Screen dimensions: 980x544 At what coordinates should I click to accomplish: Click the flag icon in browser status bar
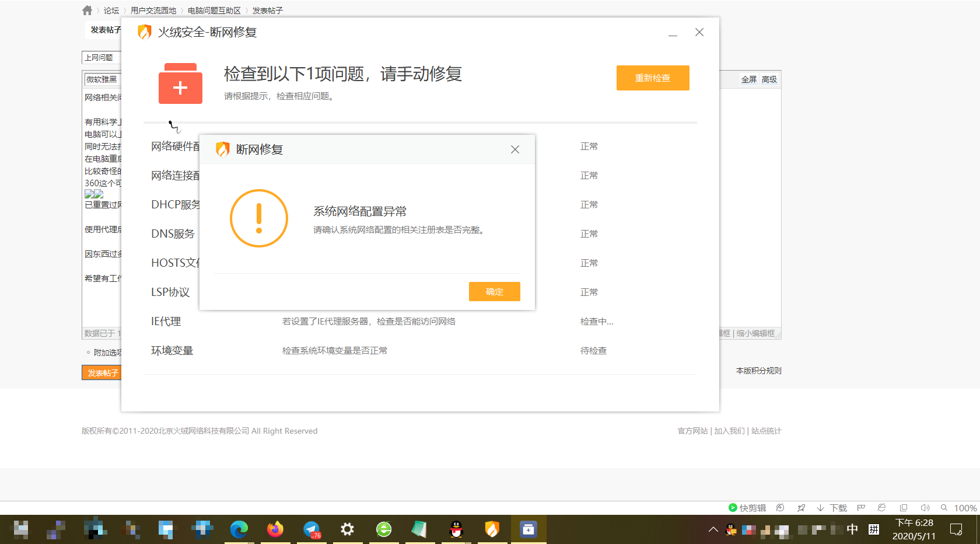(861, 508)
